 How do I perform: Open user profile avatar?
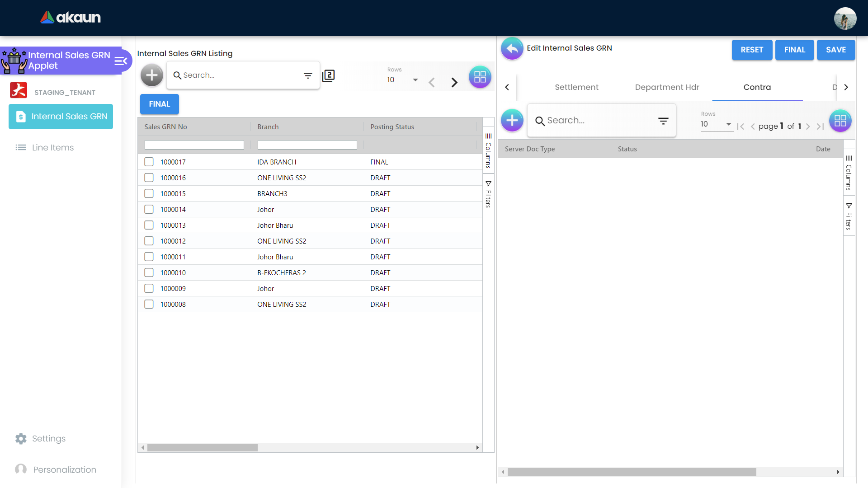click(x=844, y=19)
